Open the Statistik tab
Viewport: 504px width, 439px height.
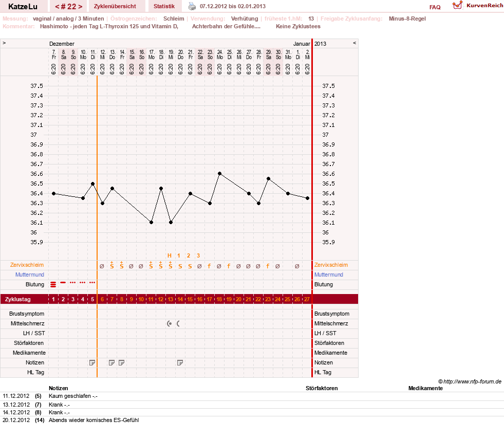click(164, 6)
